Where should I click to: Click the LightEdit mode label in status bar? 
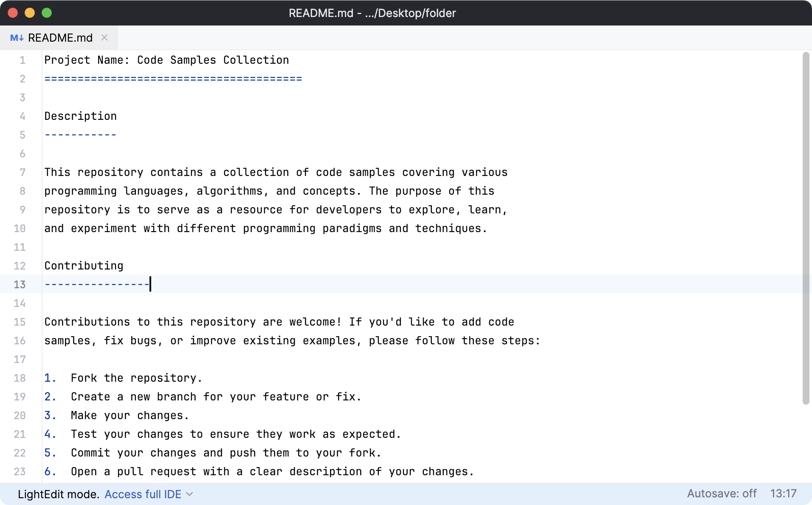[x=59, y=494]
